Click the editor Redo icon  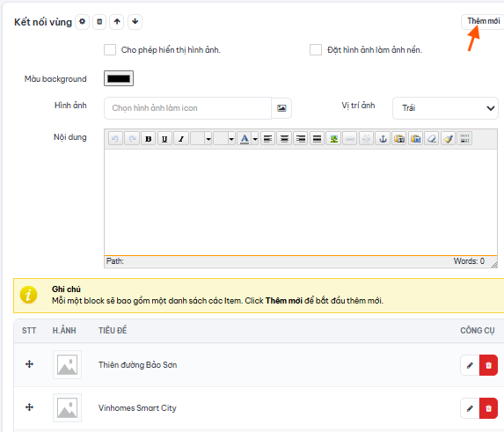(132, 138)
